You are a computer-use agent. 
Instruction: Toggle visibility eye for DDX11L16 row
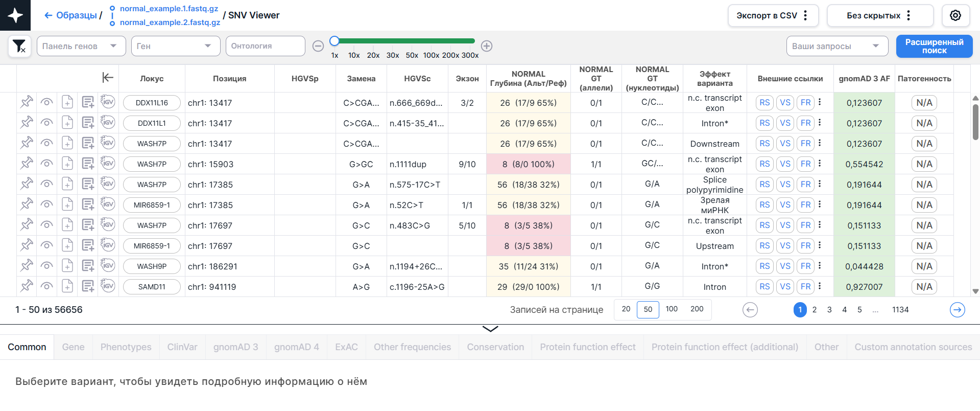pos(47,102)
